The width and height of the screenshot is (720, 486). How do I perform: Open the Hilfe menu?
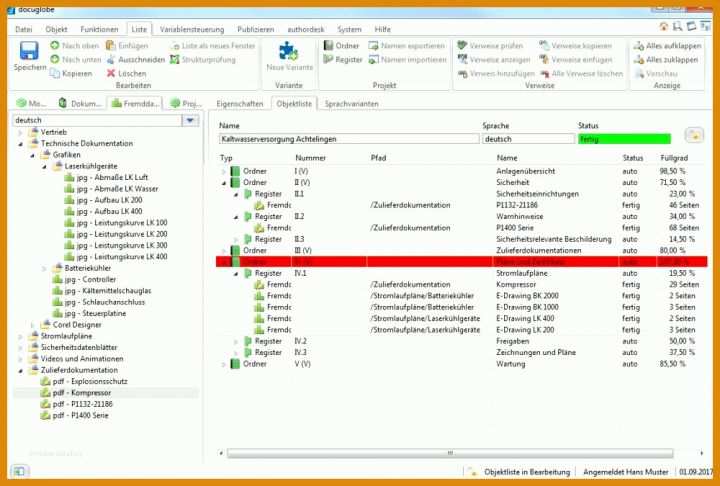click(382, 29)
